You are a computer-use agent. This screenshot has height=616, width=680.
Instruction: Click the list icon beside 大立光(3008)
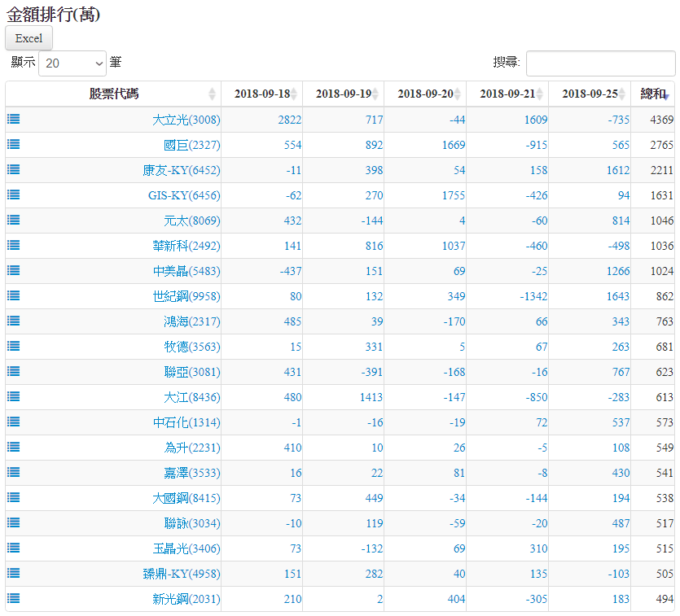pyautogui.click(x=14, y=119)
